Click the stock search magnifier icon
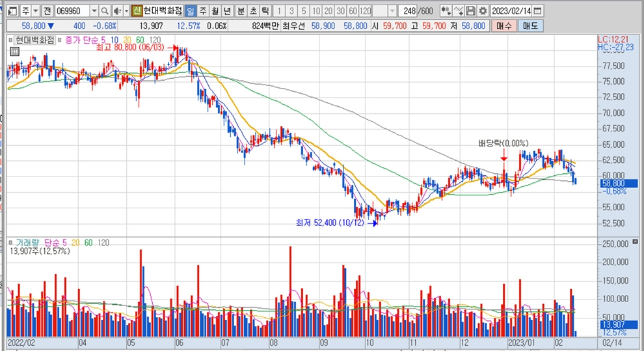The image size is (644, 351). click(x=105, y=11)
